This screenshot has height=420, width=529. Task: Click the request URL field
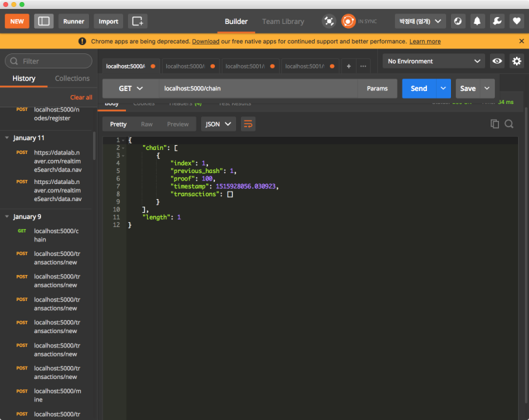coord(258,88)
